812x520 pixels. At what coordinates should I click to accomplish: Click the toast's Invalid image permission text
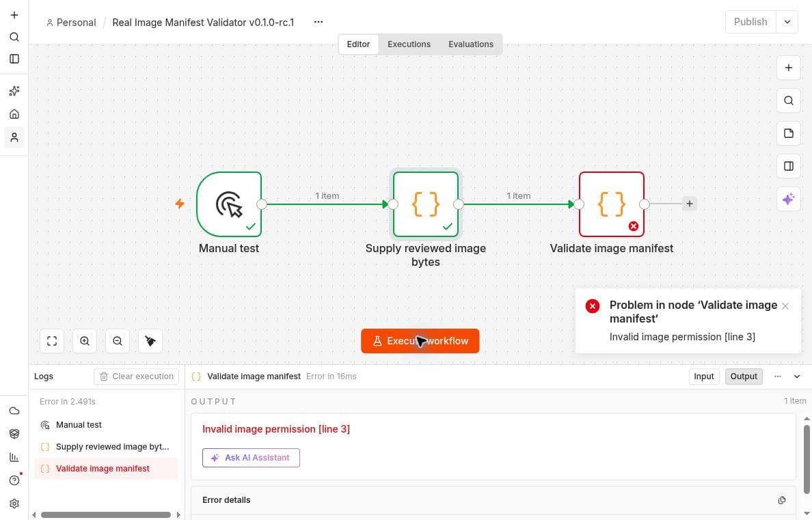tap(682, 337)
